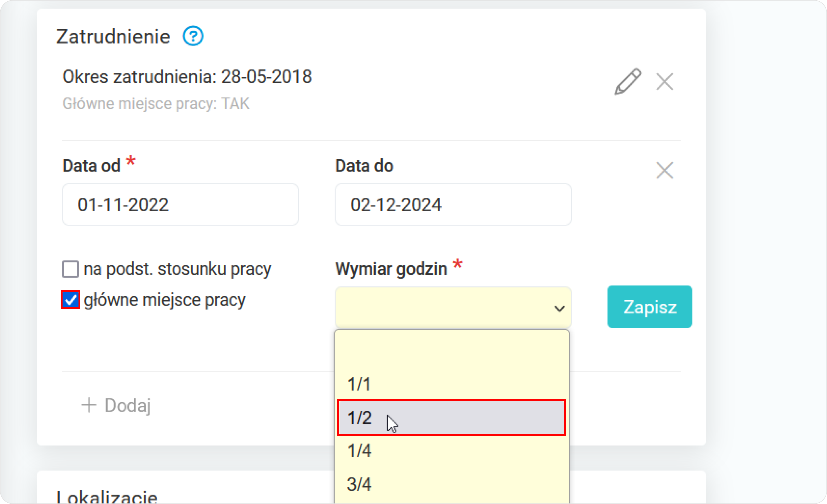This screenshot has height=504, width=827.
Task: Open the Zatrudnienie help question-mark icon
Action: [193, 36]
